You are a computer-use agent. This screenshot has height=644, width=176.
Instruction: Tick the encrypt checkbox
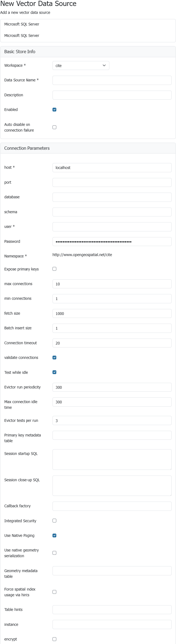click(54, 639)
